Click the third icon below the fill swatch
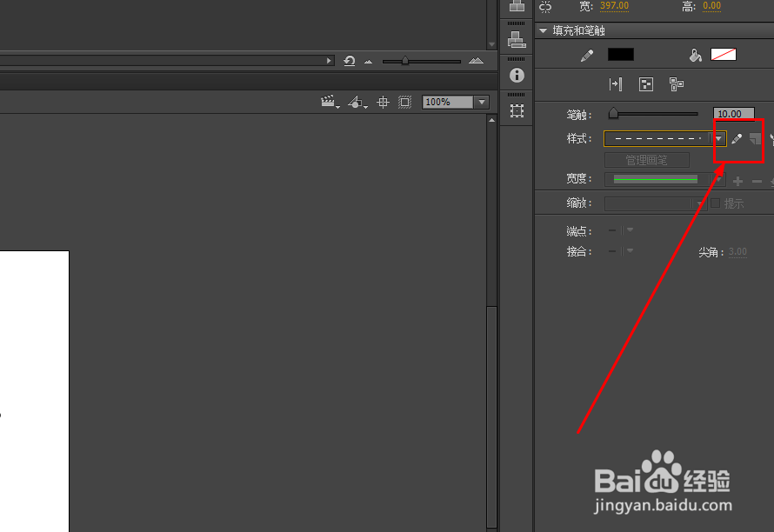This screenshot has width=774, height=532. click(677, 84)
